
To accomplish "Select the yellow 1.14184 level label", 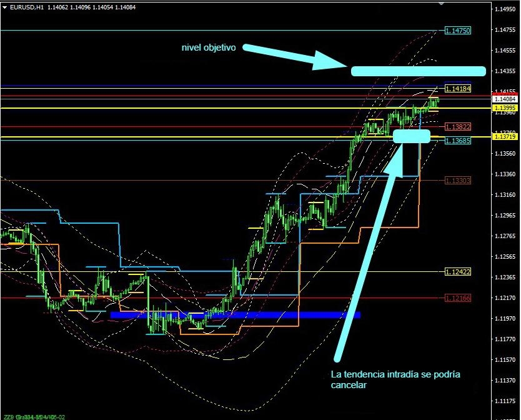I will tap(458, 89).
